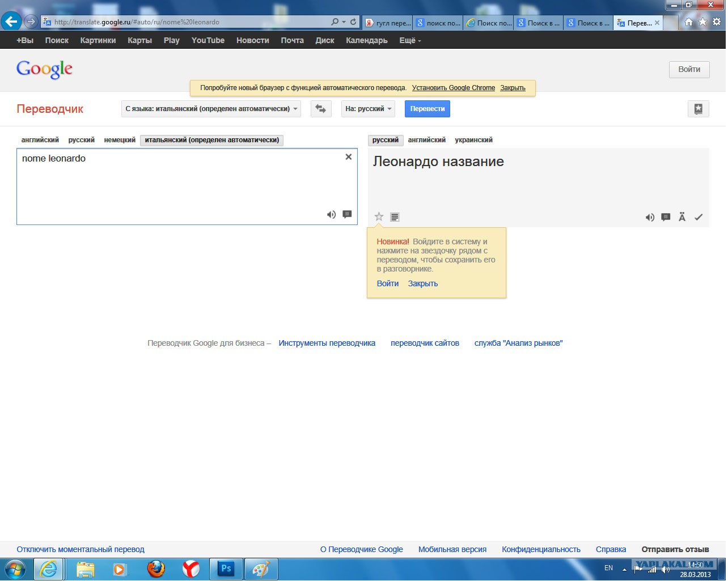Open the favorites star in browser toolbar

point(703,22)
